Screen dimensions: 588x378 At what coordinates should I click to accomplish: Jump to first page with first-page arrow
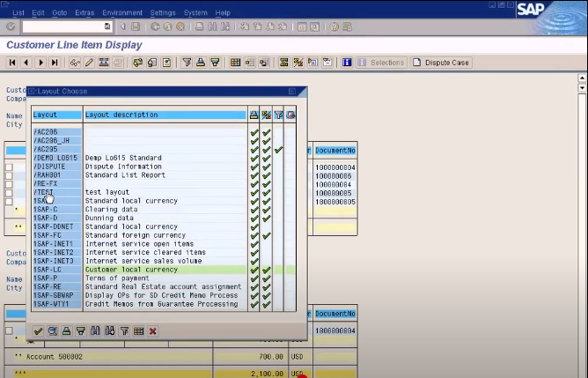(x=12, y=63)
